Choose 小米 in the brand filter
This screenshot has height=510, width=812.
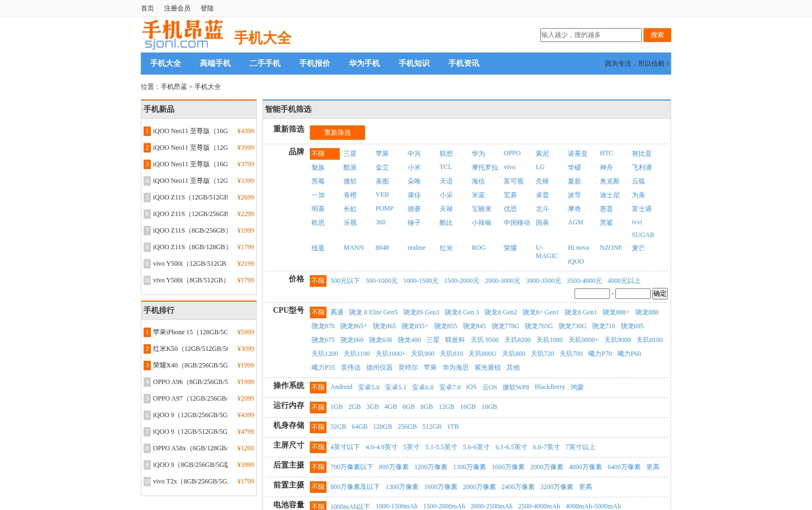[414, 167]
